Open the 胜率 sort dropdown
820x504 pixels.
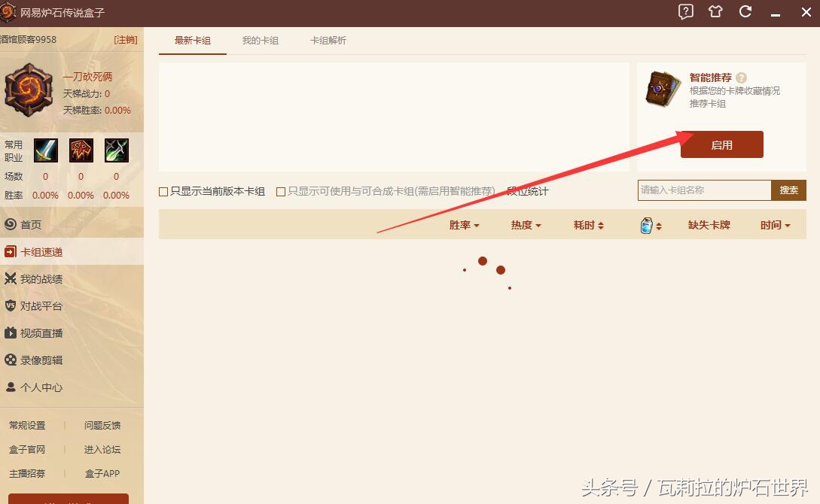(x=463, y=224)
